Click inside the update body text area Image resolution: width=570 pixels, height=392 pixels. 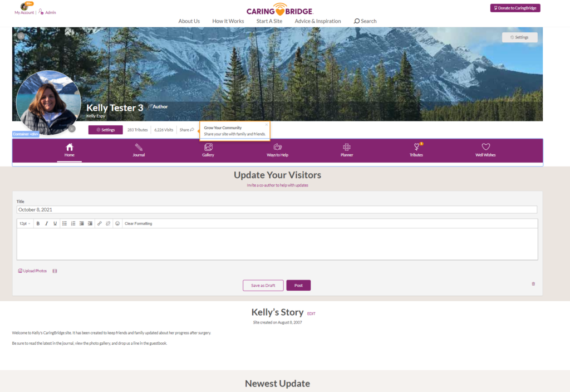277,244
